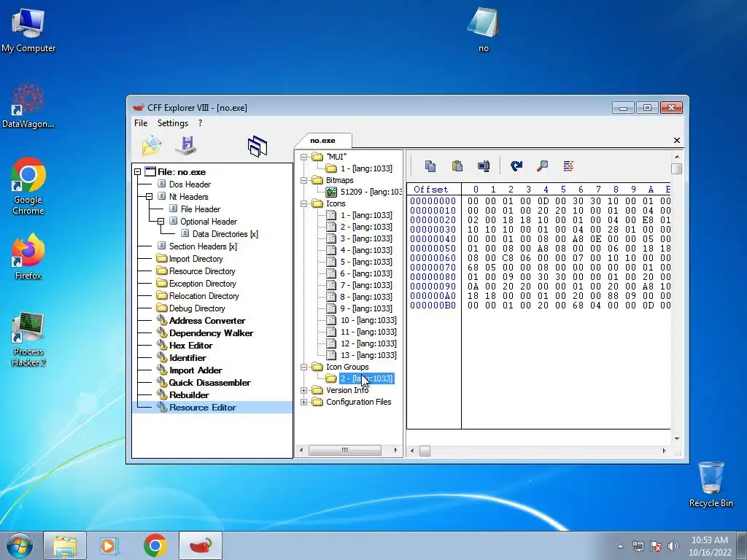Collapse the Nt Headers node
The width and height of the screenshot is (747, 560).
(x=149, y=197)
